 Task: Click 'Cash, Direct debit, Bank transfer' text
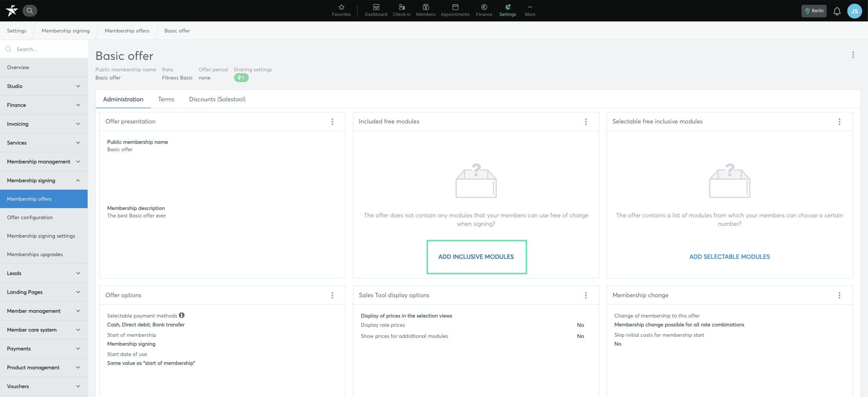[x=146, y=325]
